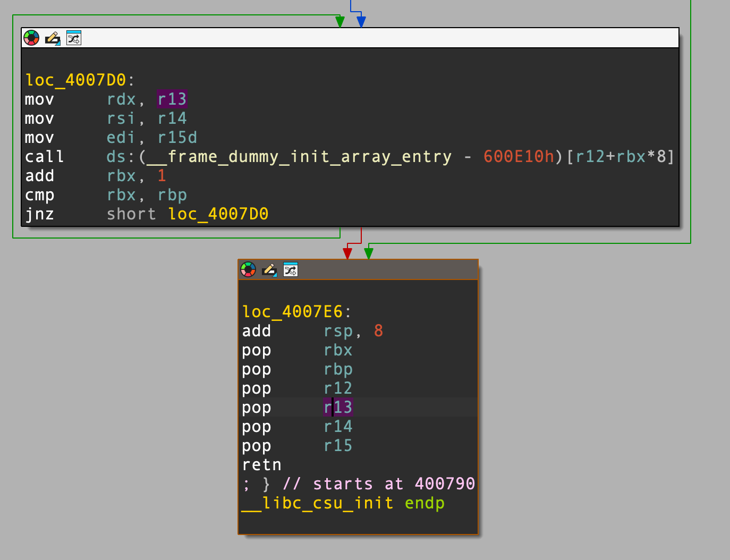The image size is (730, 560).
Task: Click highlighted r13 in pop r13 line
Action: (338, 408)
